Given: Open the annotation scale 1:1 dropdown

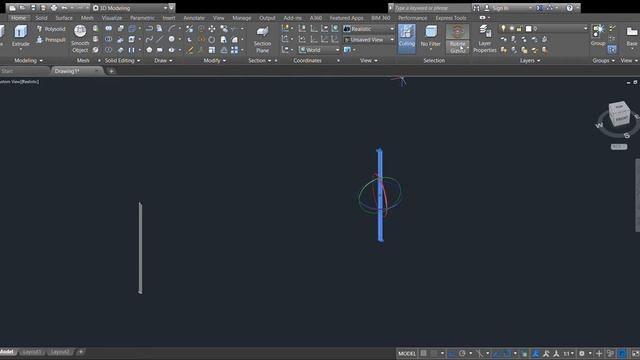Looking at the screenshot, I should [x=569, y=353].
